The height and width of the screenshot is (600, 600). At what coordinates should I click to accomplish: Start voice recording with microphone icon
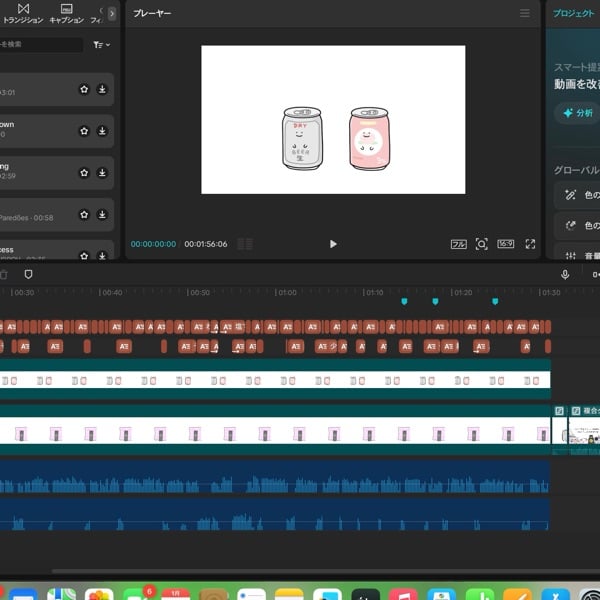pos(565,274)
